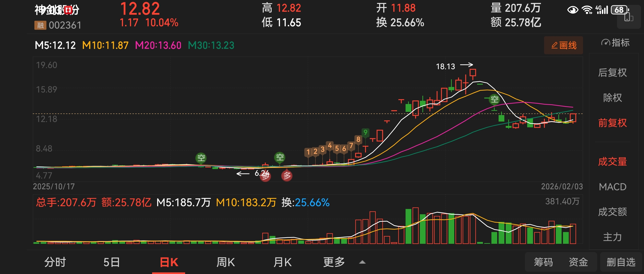This screenshot has height=274, width=644.
Task: Expand the 更多 period options arrow
Action: [x=362, y=262]
